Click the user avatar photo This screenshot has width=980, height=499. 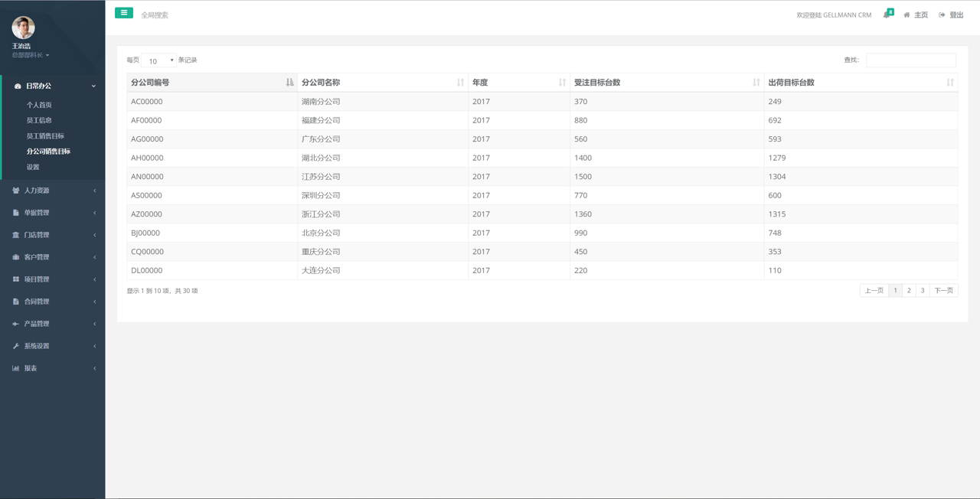[x=23, y=28]
